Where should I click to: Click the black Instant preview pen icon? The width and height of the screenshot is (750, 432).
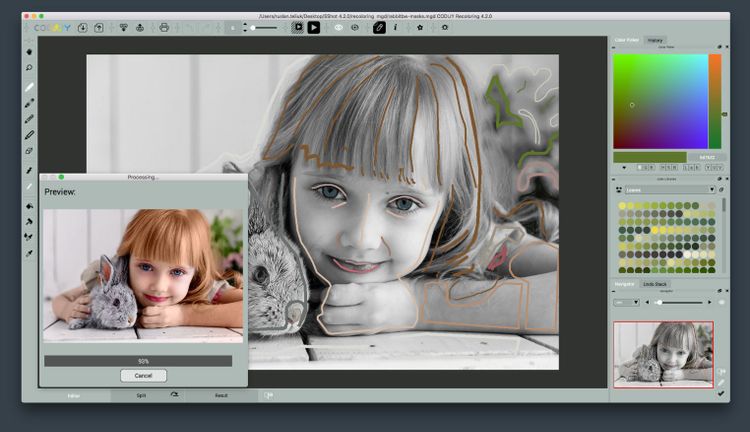pyautogui.click(x=379, y=27)
